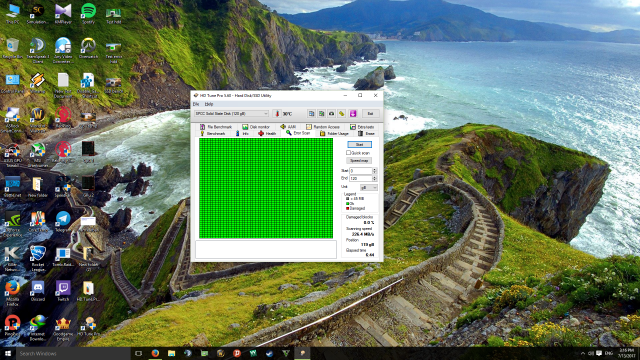Open the Goodgame Empire desktop shortcut

[x=63, y=328]
